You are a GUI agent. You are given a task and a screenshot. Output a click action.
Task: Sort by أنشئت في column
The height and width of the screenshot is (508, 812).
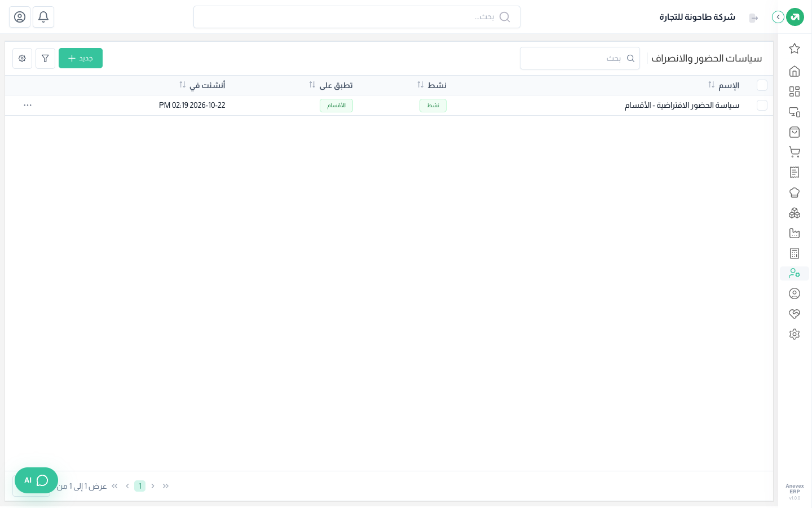tap(202, 85)
